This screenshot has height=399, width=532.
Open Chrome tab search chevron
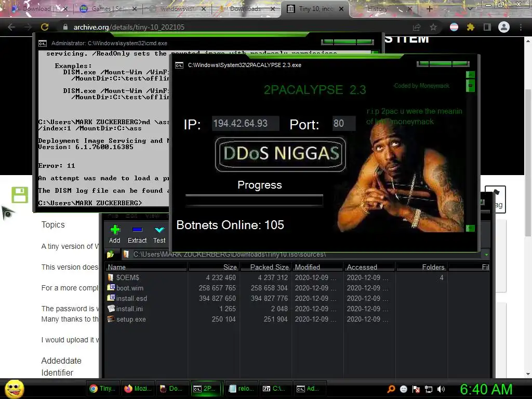click(x=470, y=9)
